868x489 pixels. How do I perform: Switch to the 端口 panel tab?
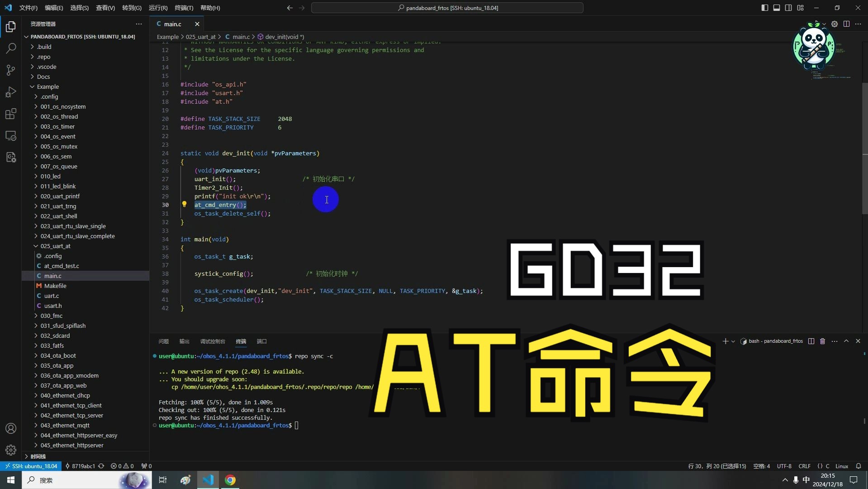(x=262, y=341)
